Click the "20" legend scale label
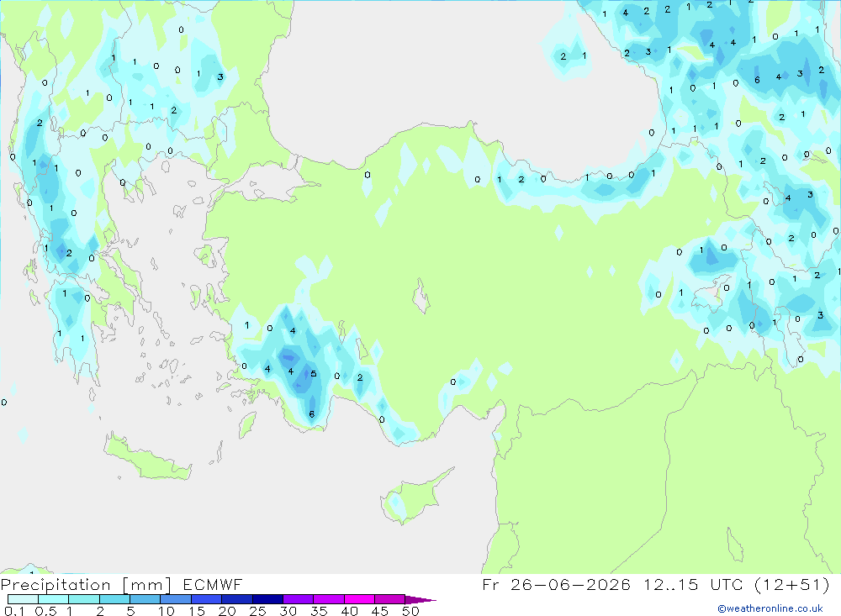 point(227,611)
